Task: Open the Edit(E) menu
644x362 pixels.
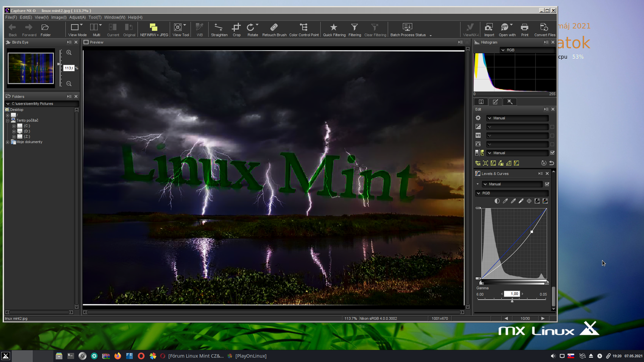Action: (26, 17)
